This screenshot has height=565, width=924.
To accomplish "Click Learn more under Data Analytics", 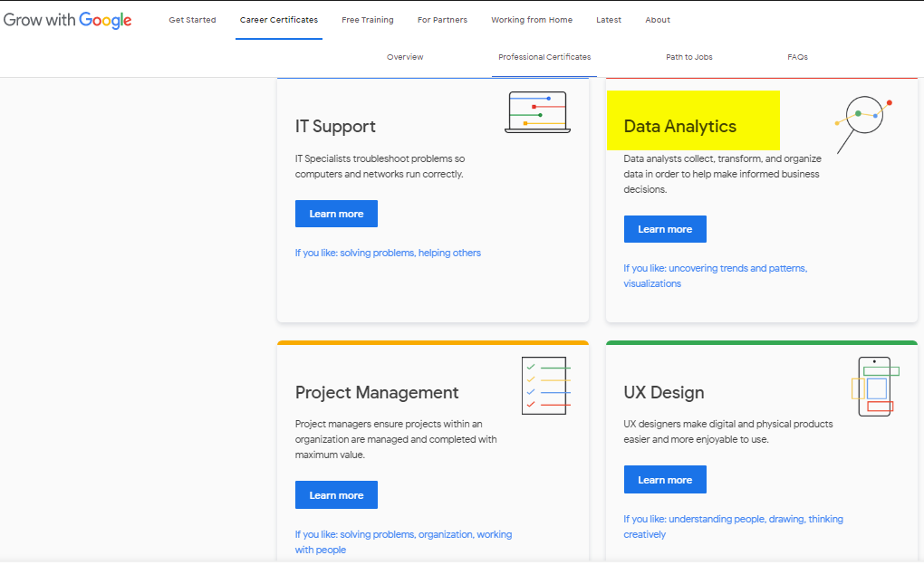I will [665, 229].
